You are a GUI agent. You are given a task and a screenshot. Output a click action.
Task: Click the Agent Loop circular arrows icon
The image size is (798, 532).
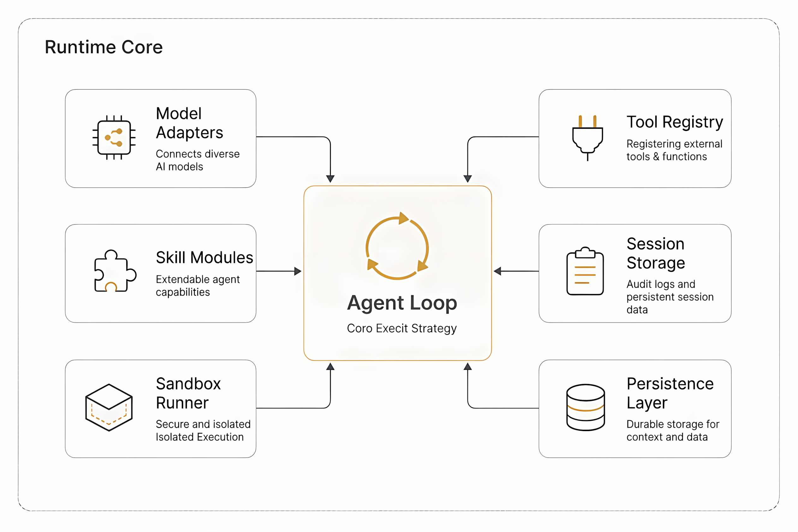pyautogui.click(x=397, y=246)
